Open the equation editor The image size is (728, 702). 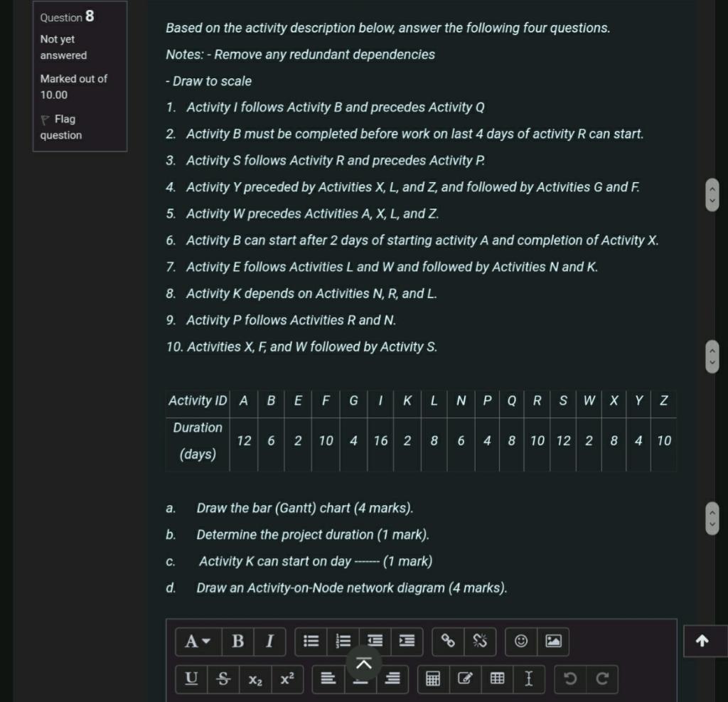pos(434,679)
